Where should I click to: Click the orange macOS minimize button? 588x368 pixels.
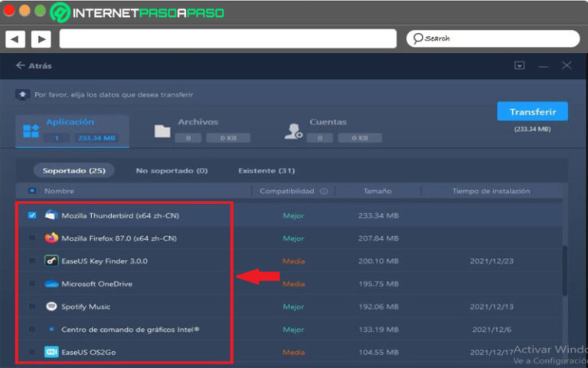pos(24,11)
